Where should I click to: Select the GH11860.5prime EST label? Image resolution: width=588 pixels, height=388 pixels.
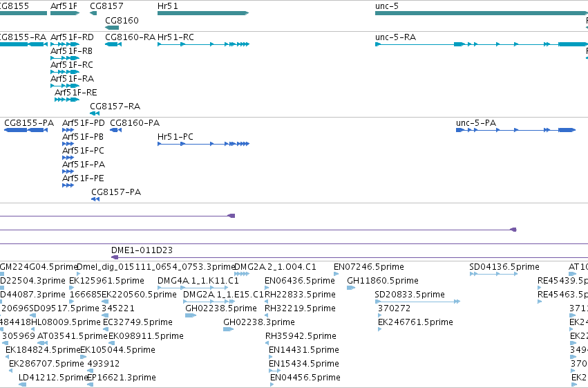tap(383, 281)
